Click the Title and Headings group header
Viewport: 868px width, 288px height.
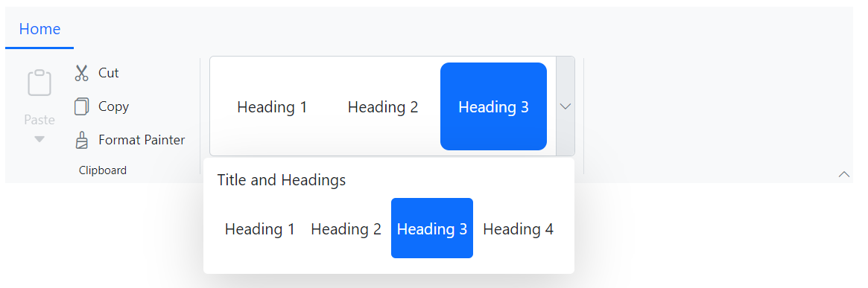click(281, 179)
